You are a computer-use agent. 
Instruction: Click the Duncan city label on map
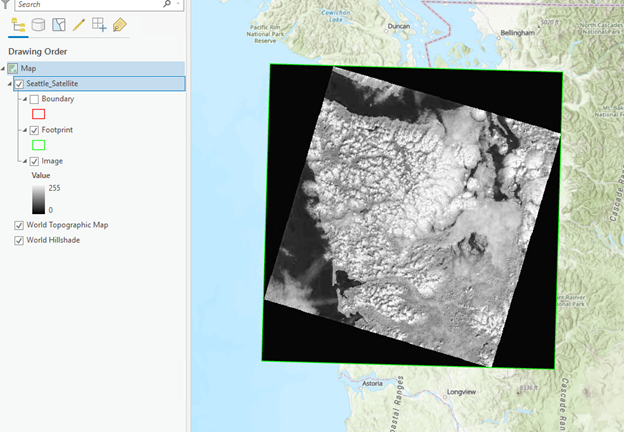(x=399, y=26)
